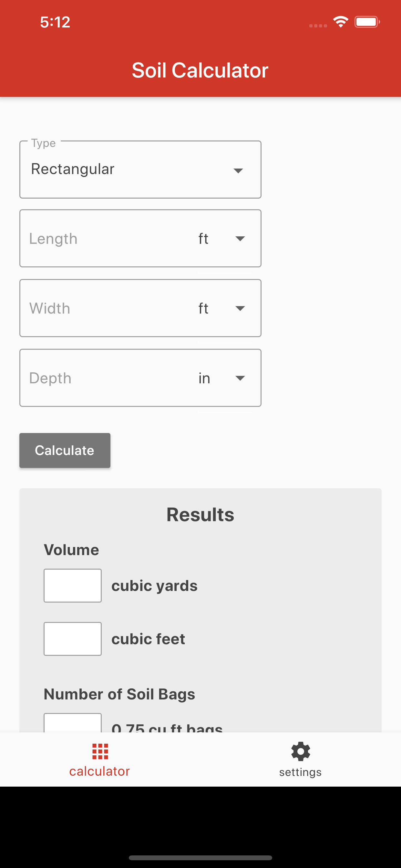The image size is (401, 868).
Task: Click the Results section header
Action: pos(200,513)
